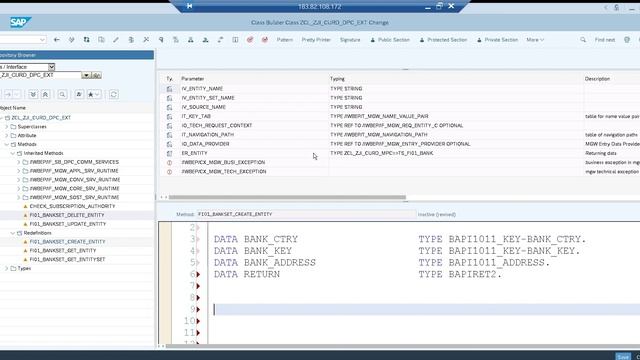Click the line 9 marker in the code editor

198,309
